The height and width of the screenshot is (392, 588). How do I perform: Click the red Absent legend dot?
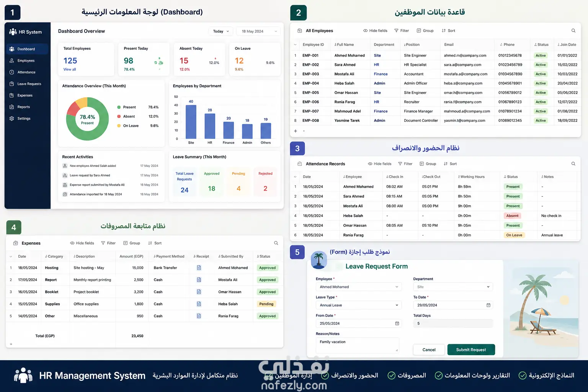click(119, 116)
